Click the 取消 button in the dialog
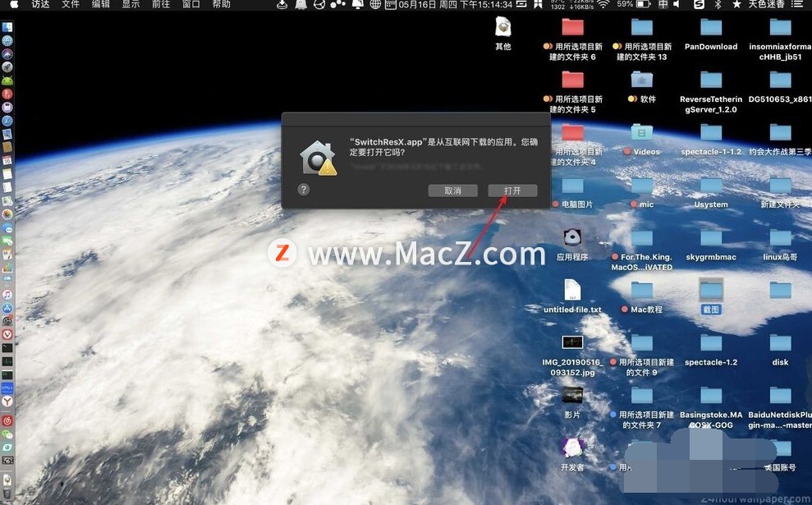The height and width of the screenshot is (505, 812). point(452,191)
